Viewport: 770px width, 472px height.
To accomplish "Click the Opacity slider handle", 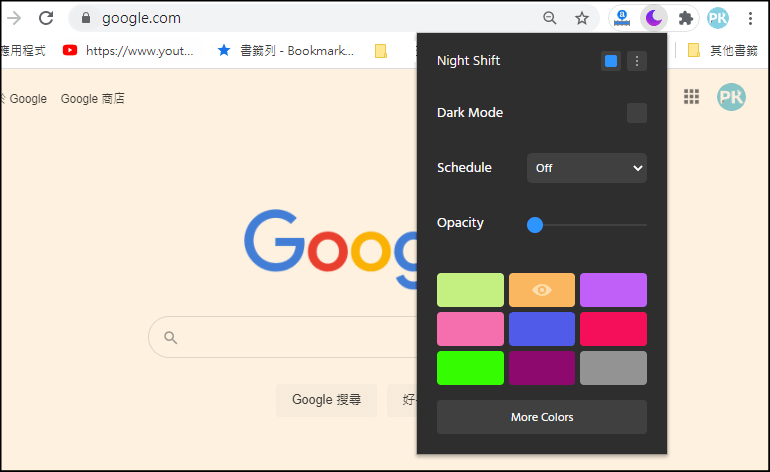I will (x=535, y=225).
